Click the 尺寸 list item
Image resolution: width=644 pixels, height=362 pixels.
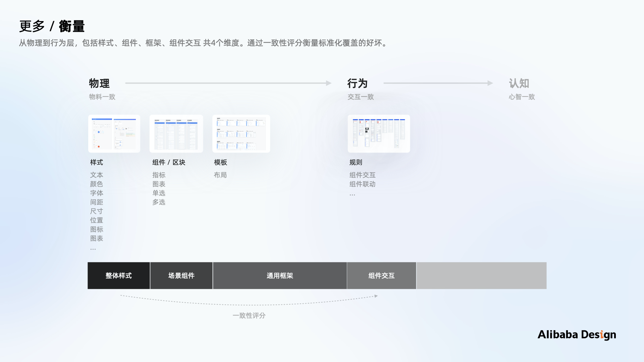[x=97, y=211]
